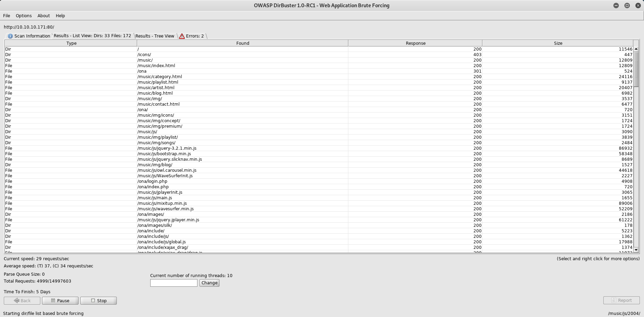The width and height of the screenshot is (644, 317).
Task: Select the /music/js/jquery.jplayer.min.js row
Action: [x=319, y=220]
